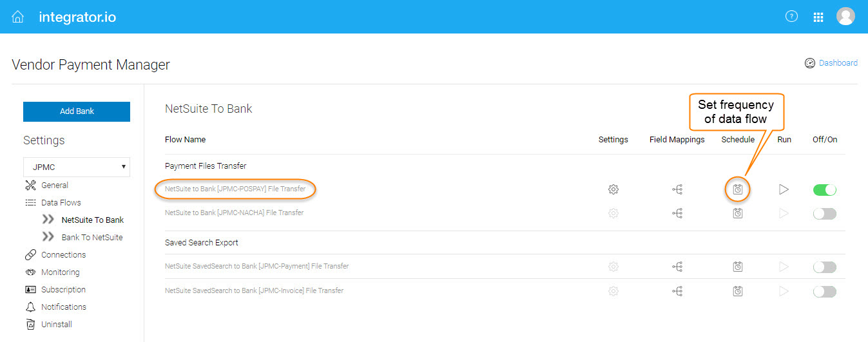Open the JPMC bank dropdown
This screenshot has height=342, width=868.
pos(77,167)
